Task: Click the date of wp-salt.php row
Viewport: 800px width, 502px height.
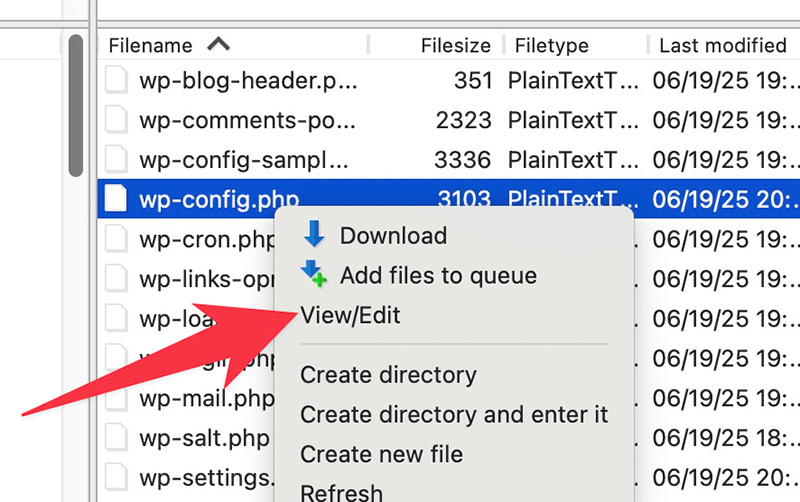Action: pyautogui.click(x=726, y=438)
